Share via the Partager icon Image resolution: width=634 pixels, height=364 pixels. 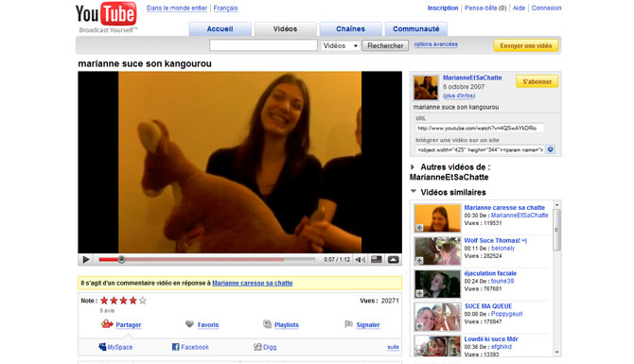[x=107, y=324]
